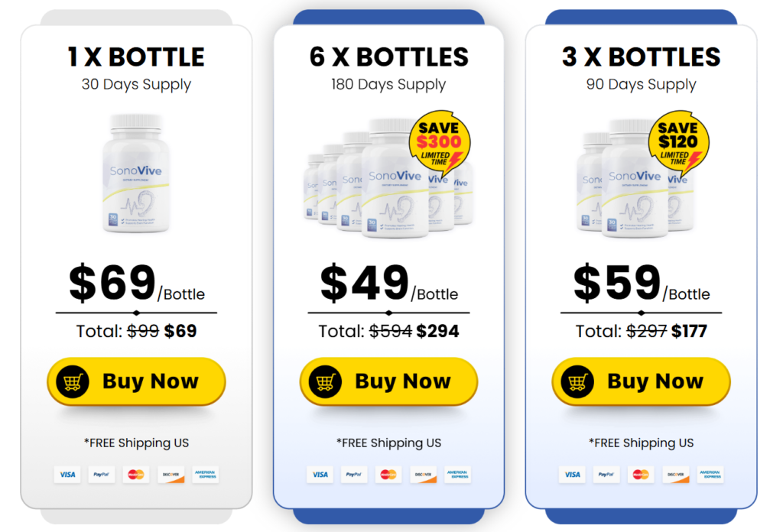Click the 6 X BOTTLES heading
The width and height of the screenshot is (783, 532).
point(388,57)
